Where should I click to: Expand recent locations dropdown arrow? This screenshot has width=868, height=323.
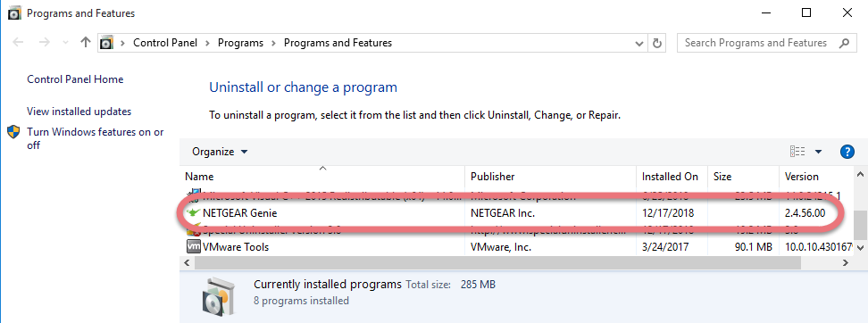point(66,42)
